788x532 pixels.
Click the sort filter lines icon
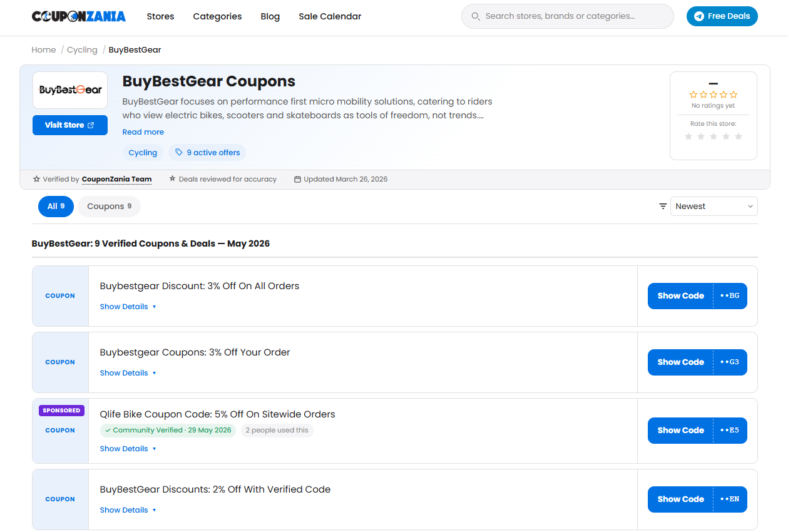pos(663,207)
